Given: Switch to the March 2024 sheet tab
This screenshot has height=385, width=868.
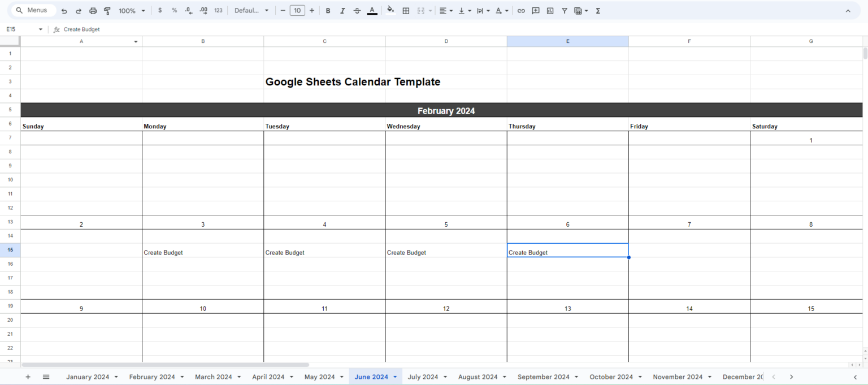Looking at the screenshot, I should (214, 377).
